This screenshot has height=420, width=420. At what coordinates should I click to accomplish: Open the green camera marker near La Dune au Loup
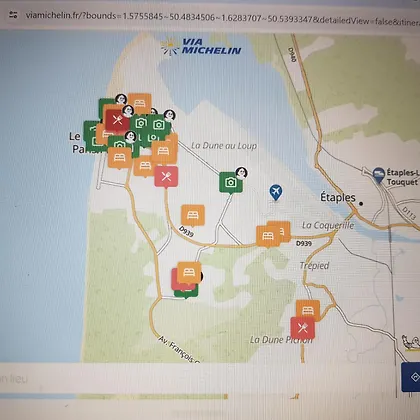231,183
